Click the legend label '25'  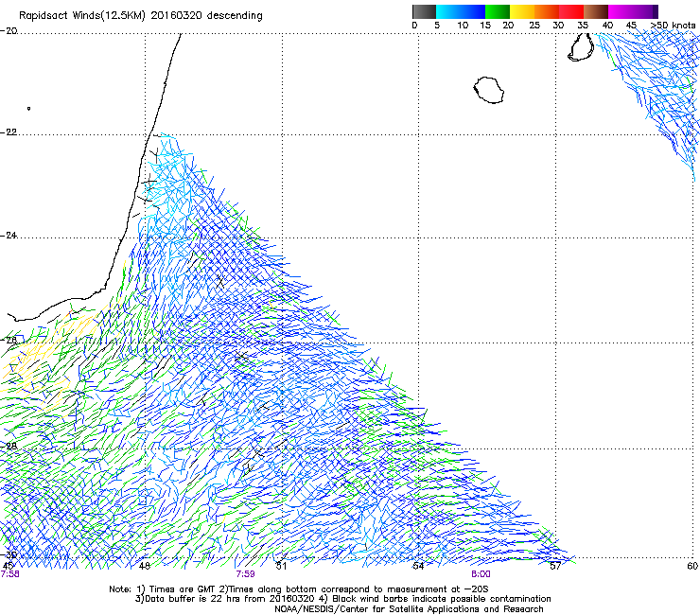[534, 26]
